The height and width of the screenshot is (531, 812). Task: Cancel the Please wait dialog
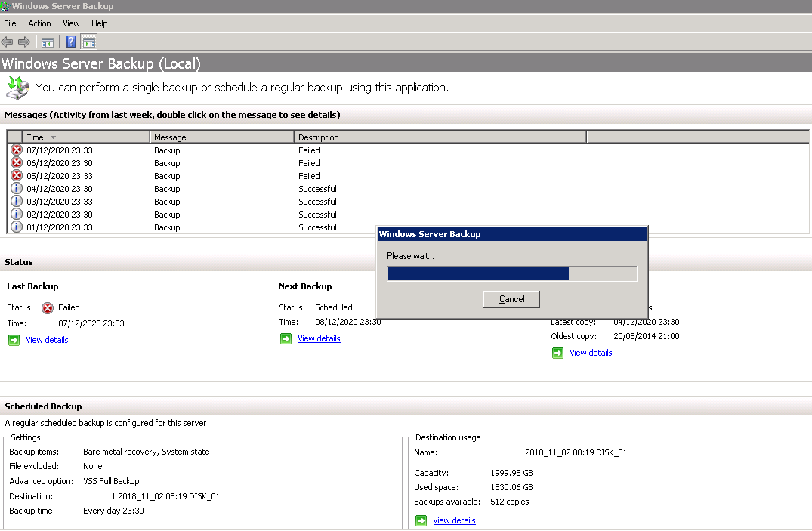coord(511,299)
